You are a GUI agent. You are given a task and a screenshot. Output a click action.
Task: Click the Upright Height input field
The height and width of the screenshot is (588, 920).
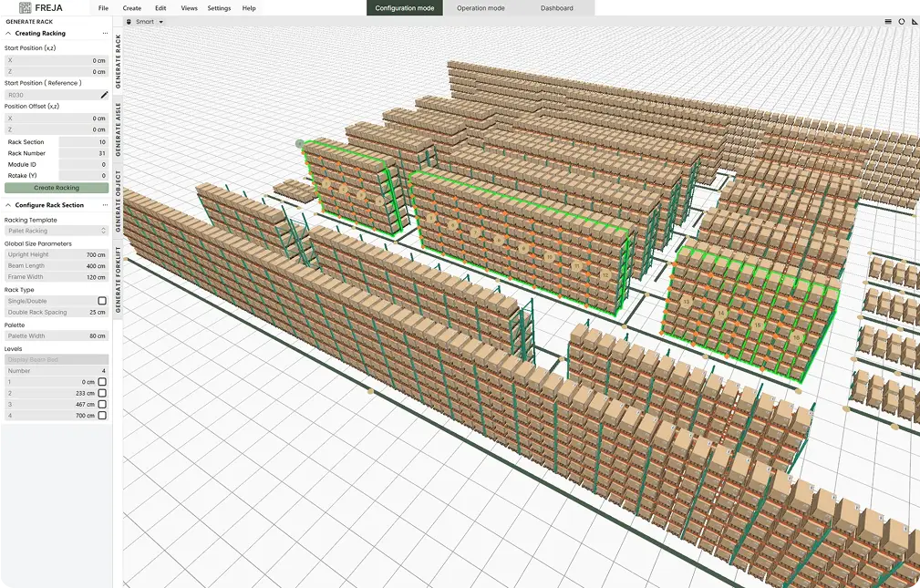click(83, 255)
